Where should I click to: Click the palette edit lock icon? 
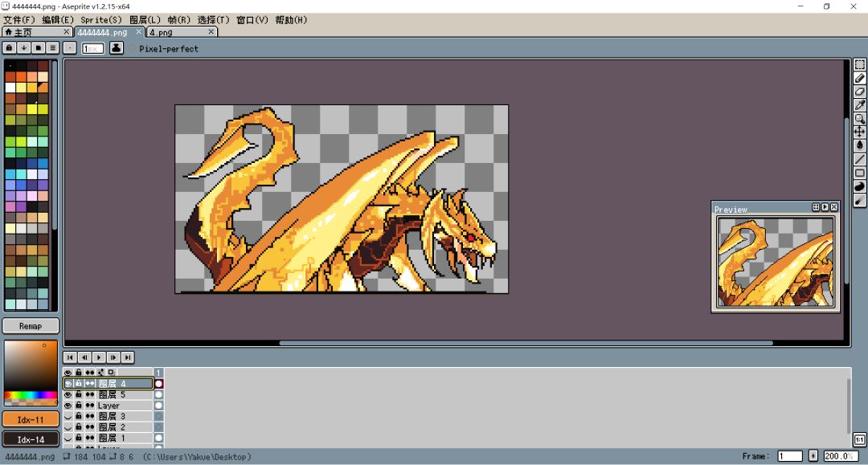[9, 48]
